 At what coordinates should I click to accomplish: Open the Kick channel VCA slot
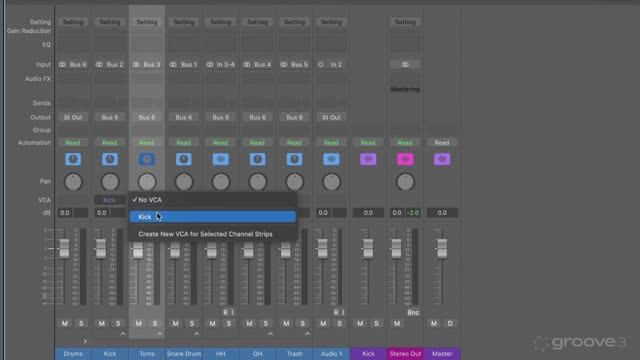(110, 200)
